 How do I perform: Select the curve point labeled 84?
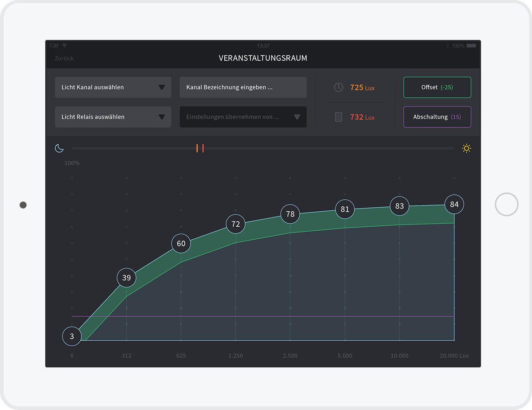(454, 205)
